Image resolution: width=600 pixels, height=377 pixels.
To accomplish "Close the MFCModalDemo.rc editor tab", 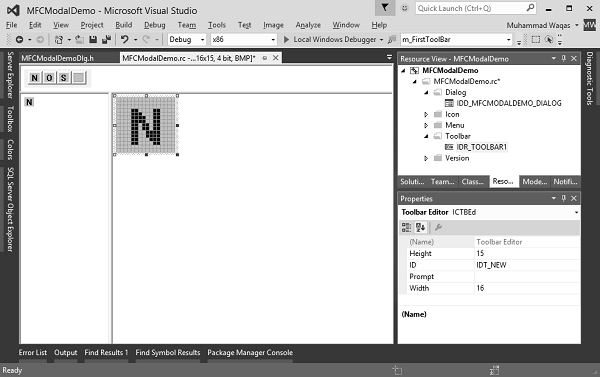I will coord(276,58).
